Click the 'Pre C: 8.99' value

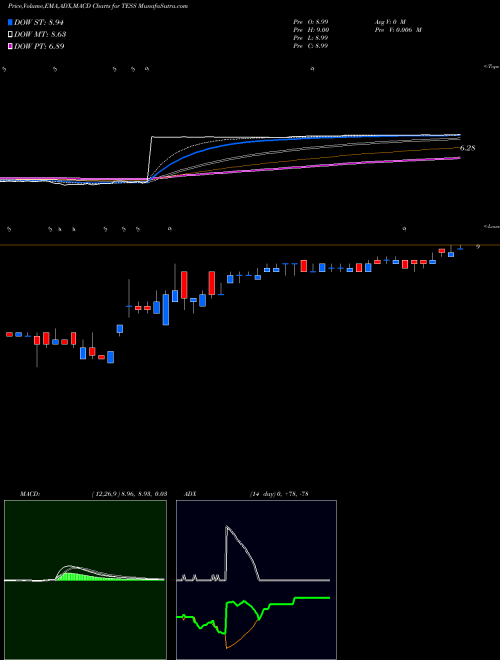pos(311,46)
